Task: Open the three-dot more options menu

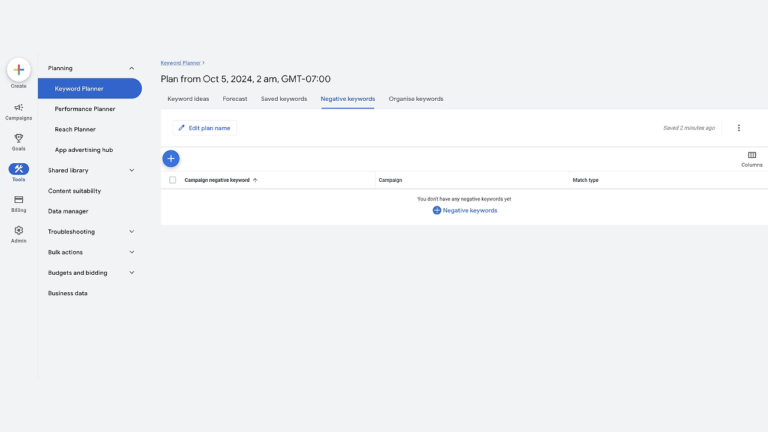Action: pos(739,128)
